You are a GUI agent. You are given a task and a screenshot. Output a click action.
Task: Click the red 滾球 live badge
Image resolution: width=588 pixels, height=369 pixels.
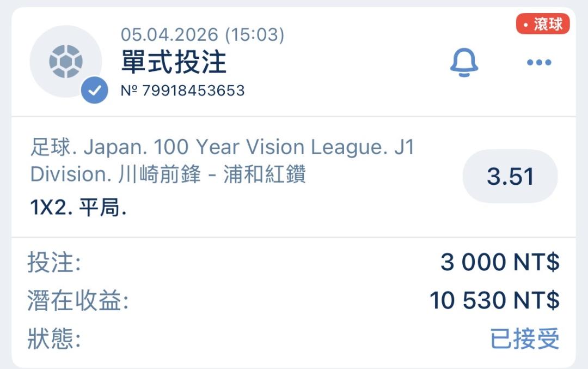pyautogui.click(x=542, y=25)
